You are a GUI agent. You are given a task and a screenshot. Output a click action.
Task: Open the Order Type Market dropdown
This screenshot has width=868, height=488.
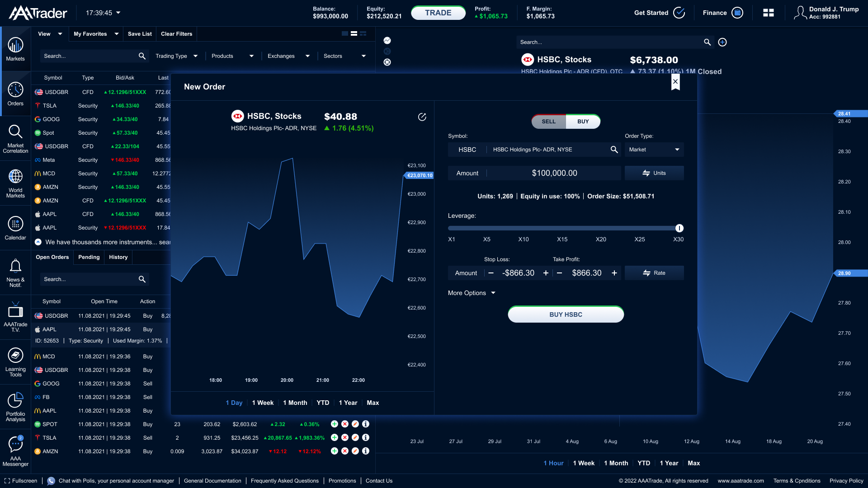point(654,150)
